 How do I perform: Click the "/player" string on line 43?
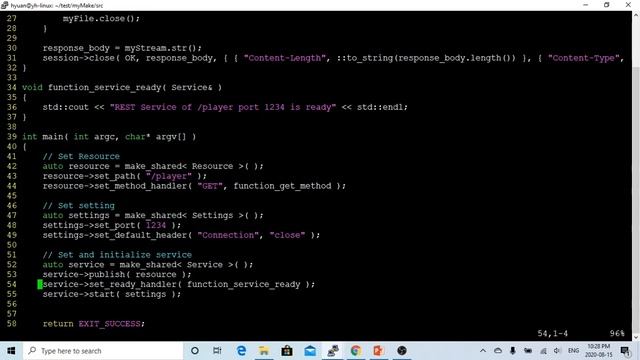(x=169, y=176)
